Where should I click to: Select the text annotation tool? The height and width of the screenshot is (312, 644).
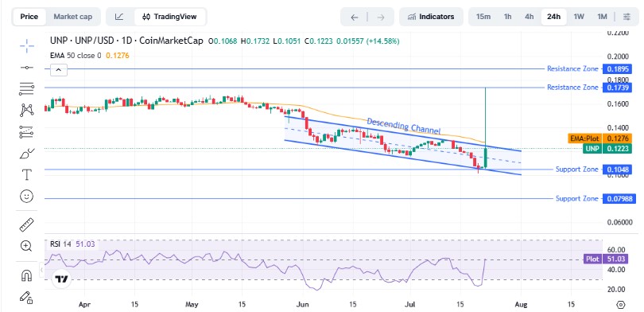coord(27,174)
